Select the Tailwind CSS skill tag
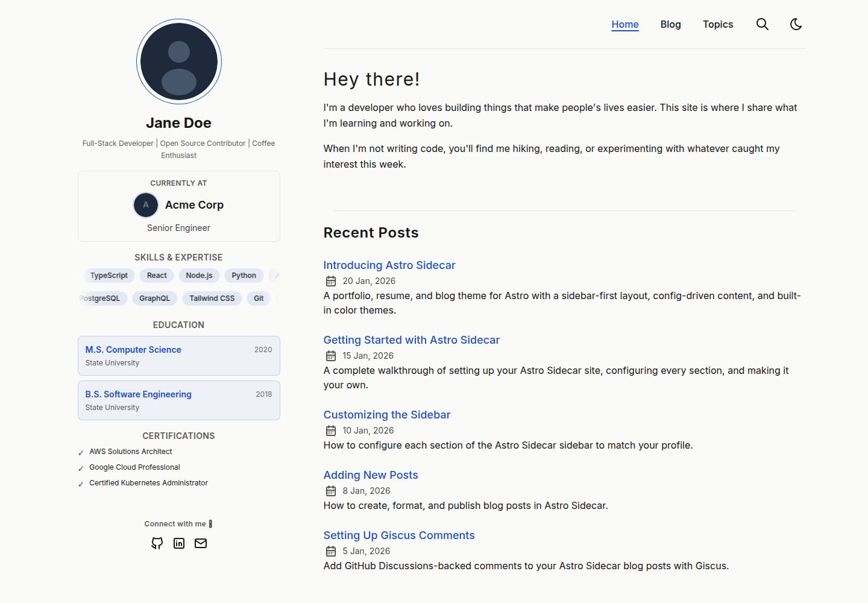The image size is (868, 603). pos(212,298)
